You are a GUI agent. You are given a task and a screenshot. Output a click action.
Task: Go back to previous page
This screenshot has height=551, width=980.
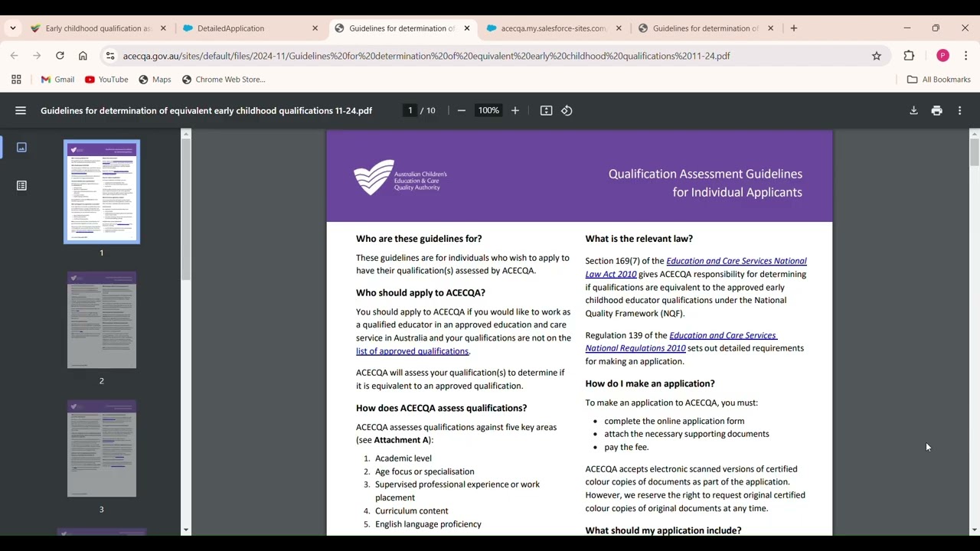coord(15,56)
